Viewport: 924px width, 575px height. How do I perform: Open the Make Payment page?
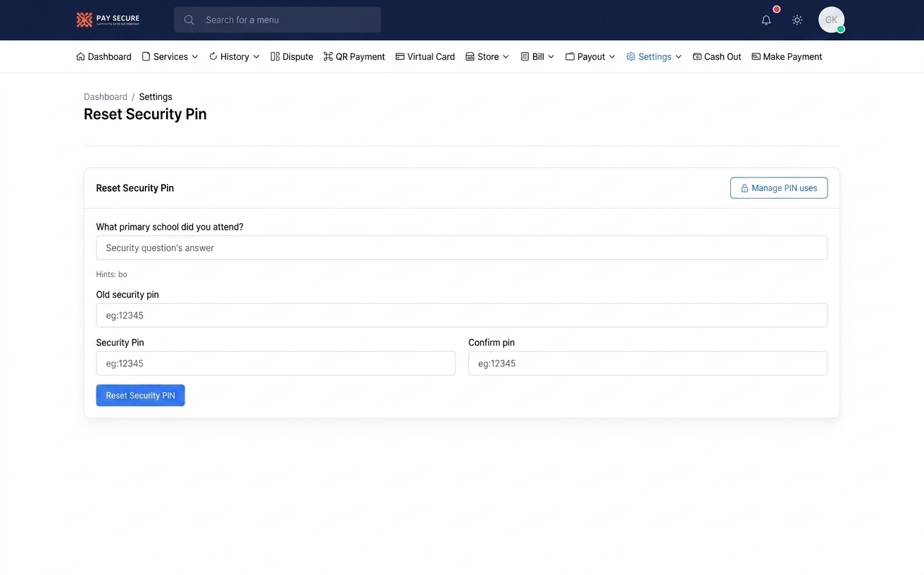pos(787,56)
